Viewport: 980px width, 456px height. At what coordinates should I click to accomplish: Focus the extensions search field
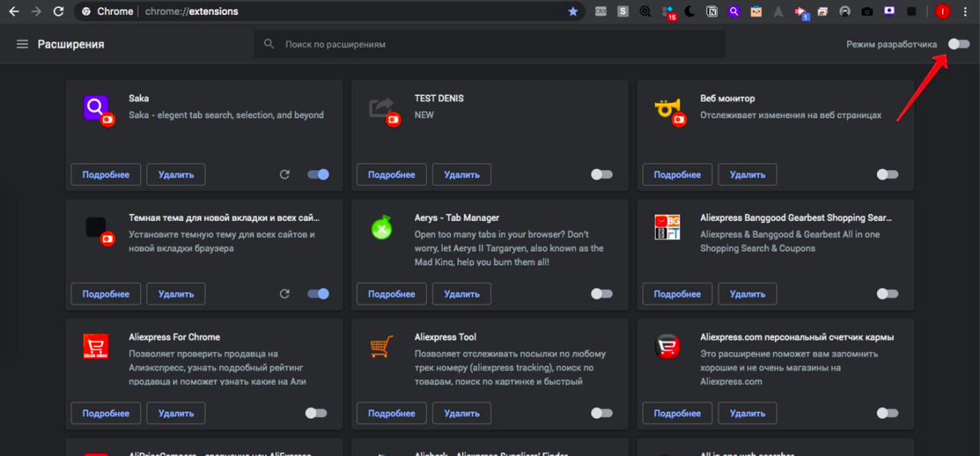(490, 44)
